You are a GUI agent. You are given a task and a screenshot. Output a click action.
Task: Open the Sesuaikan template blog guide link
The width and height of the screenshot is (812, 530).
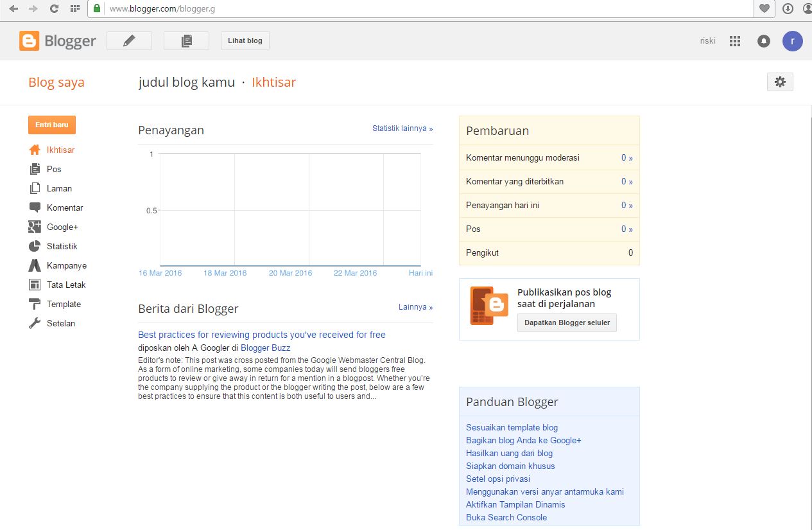click(x=512, y=427)
